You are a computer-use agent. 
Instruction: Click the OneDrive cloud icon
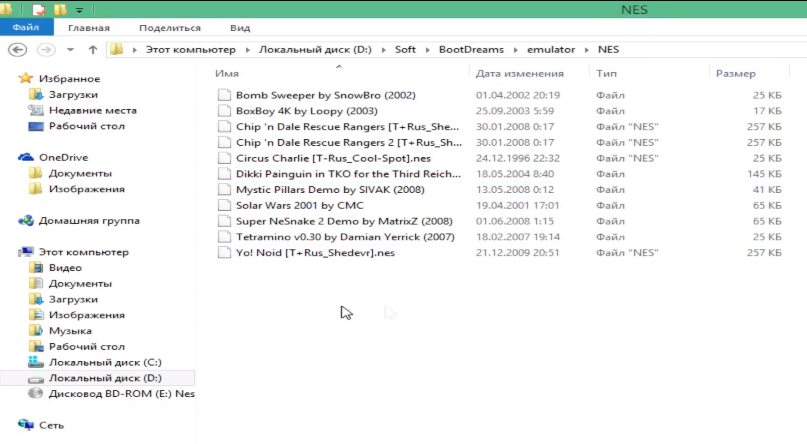coord(26,157)
